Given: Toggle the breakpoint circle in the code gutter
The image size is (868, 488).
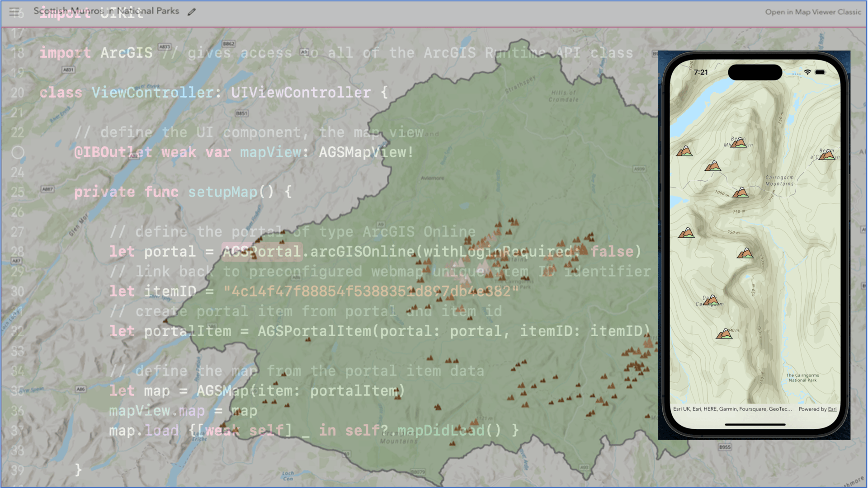Looking at the screenshot, I should pyautogui.click(x=18, y=152).
